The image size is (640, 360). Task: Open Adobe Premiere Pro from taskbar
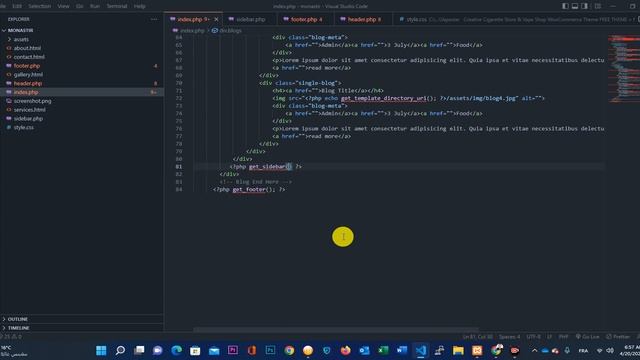[x=233, y=350]
